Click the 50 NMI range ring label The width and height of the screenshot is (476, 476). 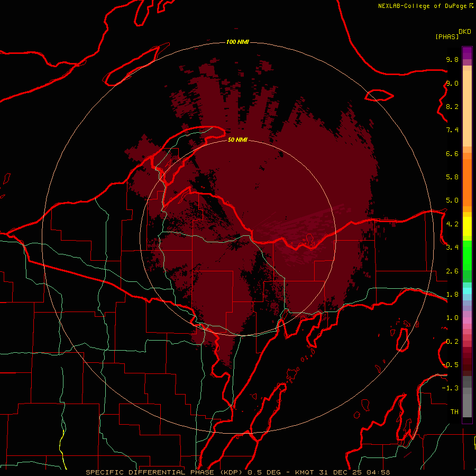tap(237, 140)
